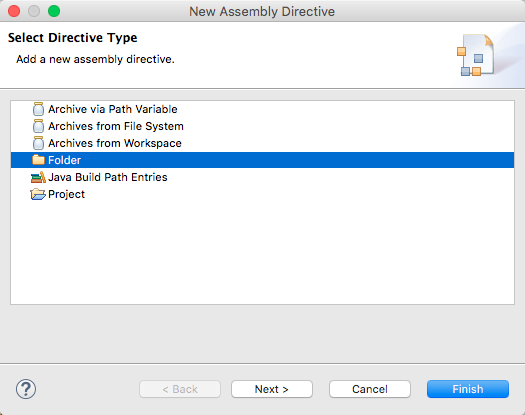Image resolution: width=525 pixels, height=415 pixels.
Task: Click the jar icon beside Archive via Path Variable
Action: tap(38, 109)
